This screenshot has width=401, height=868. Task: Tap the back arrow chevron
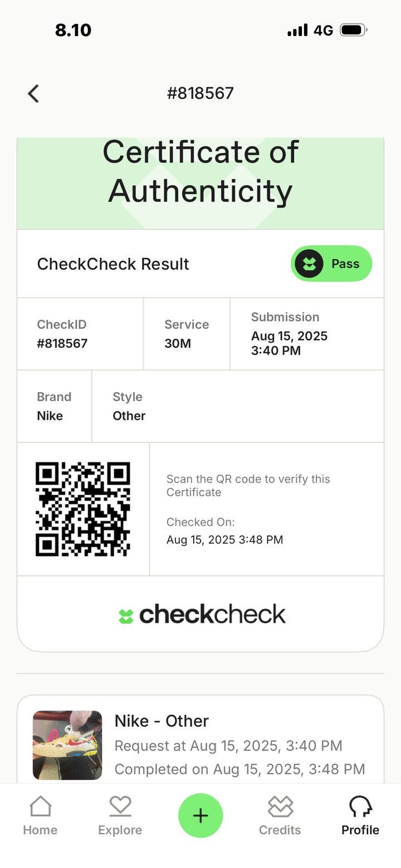pos(33,93)
